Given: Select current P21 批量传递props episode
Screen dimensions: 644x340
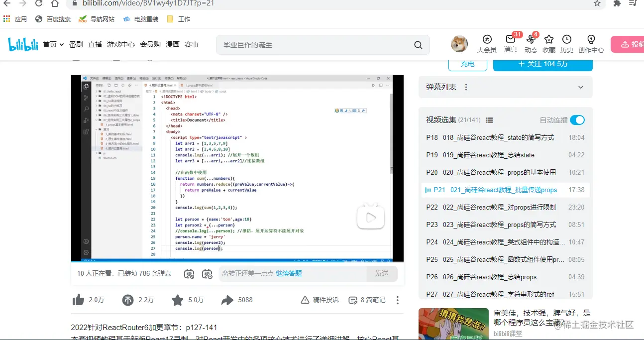Looking at the screenshot, I should pyautogui.click(x=505, y=190).
